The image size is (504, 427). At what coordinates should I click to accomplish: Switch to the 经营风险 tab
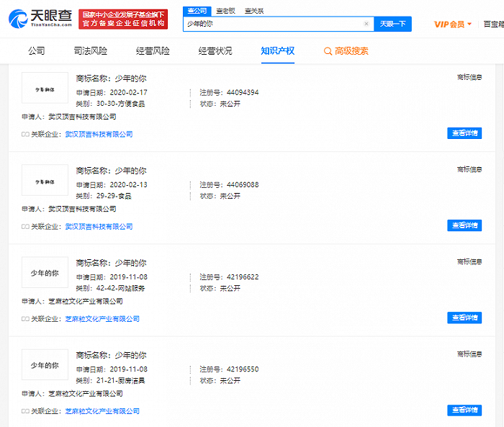(x=153, y=51)
